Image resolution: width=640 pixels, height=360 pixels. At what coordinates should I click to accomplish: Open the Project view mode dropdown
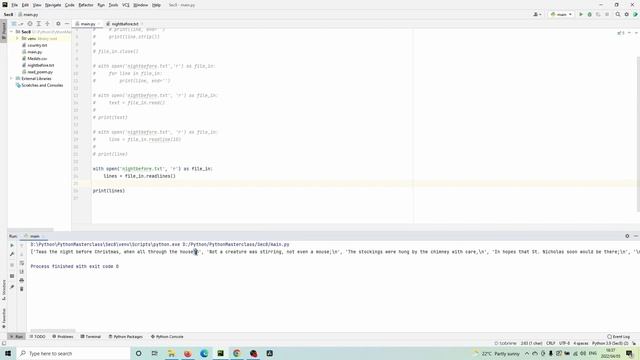(x=16, y=24)
